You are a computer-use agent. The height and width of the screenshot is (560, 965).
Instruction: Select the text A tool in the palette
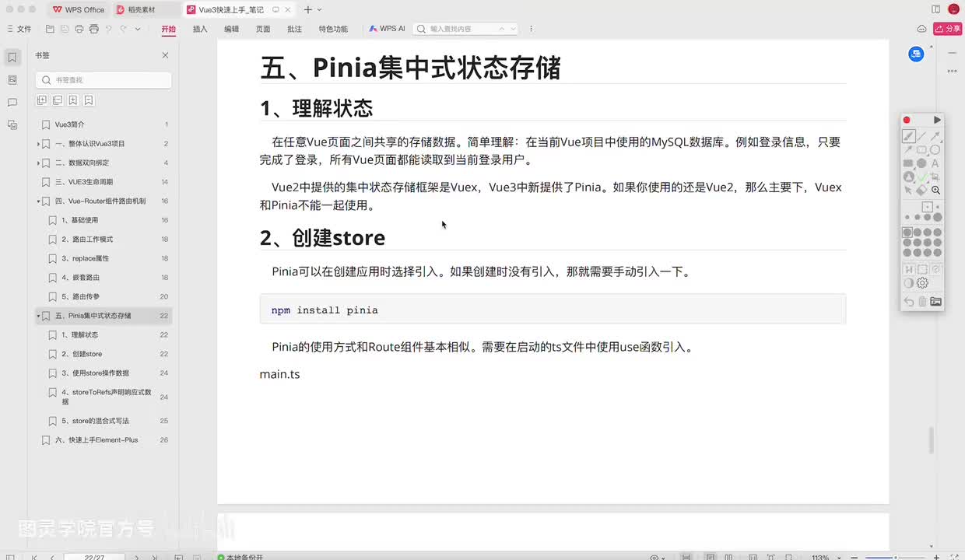click(935, 163)
